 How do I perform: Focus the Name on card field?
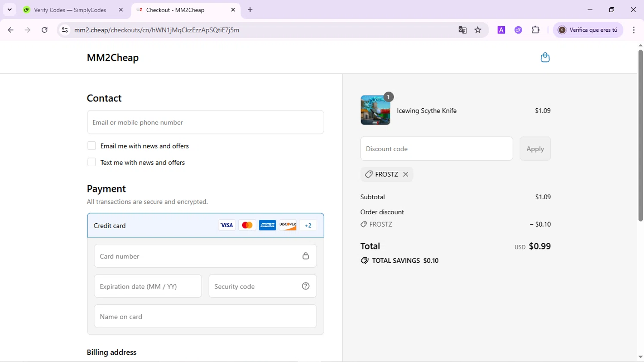(205, 316)
